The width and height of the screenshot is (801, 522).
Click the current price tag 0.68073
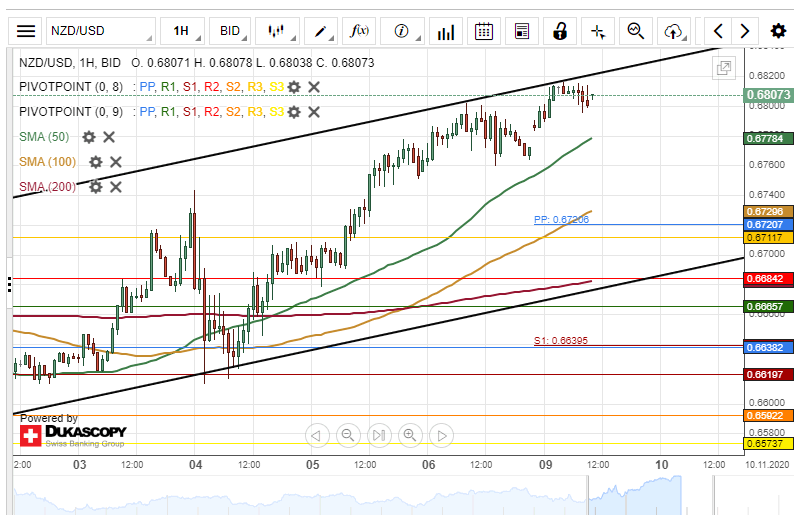[769, 95]
